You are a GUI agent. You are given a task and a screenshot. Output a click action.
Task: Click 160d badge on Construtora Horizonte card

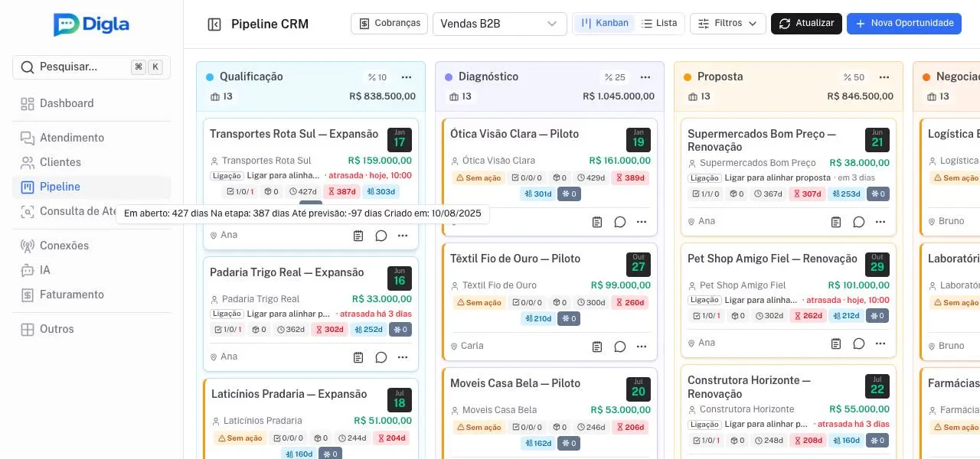[846, 441]
